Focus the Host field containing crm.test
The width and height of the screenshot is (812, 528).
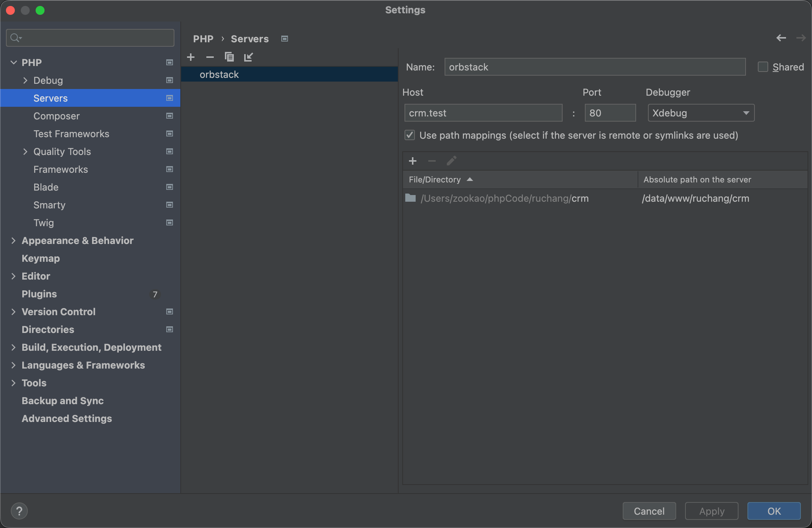483,113
